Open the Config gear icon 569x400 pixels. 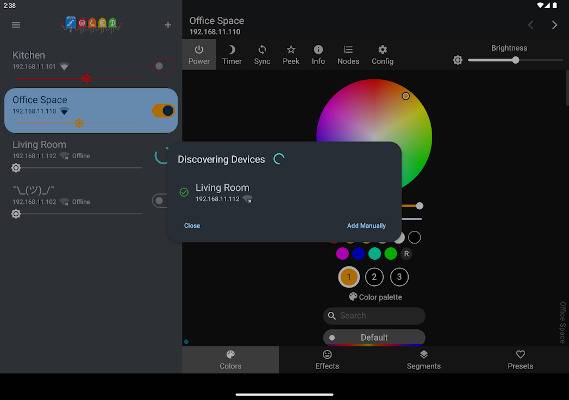tap(382, 49)
